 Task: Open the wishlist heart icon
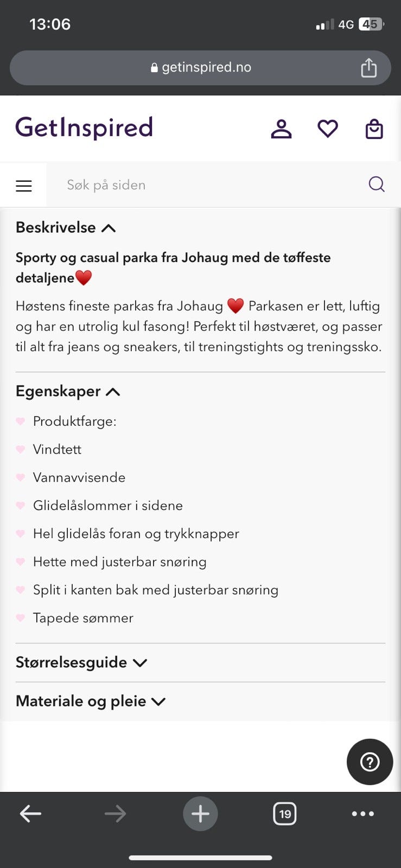click(x=328, y=129)
